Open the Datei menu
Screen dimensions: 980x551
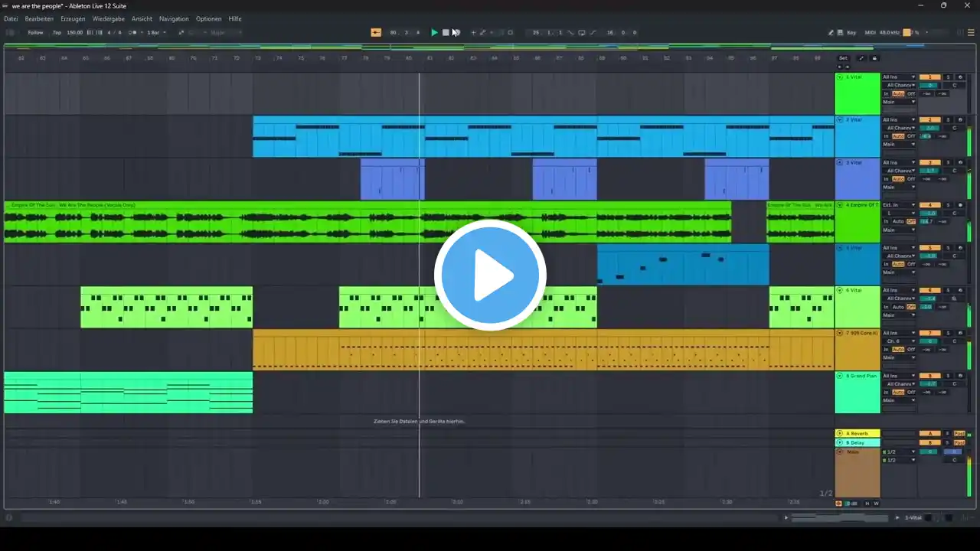[11, 18]
